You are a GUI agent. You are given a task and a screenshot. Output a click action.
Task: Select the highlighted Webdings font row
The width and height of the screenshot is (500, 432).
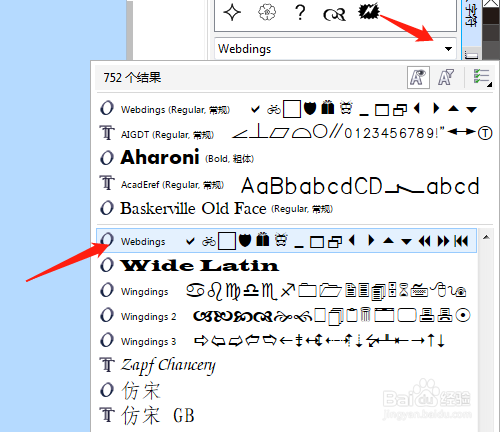tap(287, 240)
